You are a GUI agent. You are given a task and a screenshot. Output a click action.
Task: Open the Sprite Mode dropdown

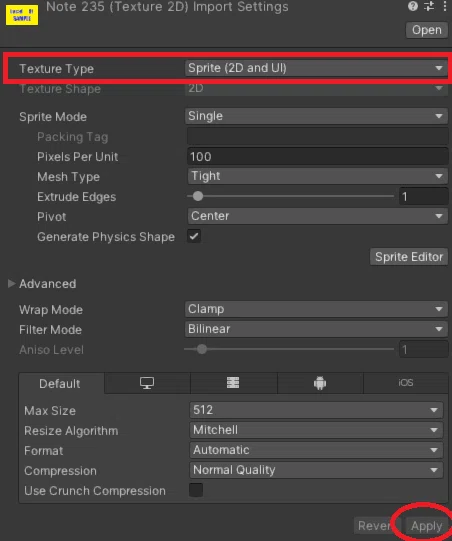(x=316, y=116)
